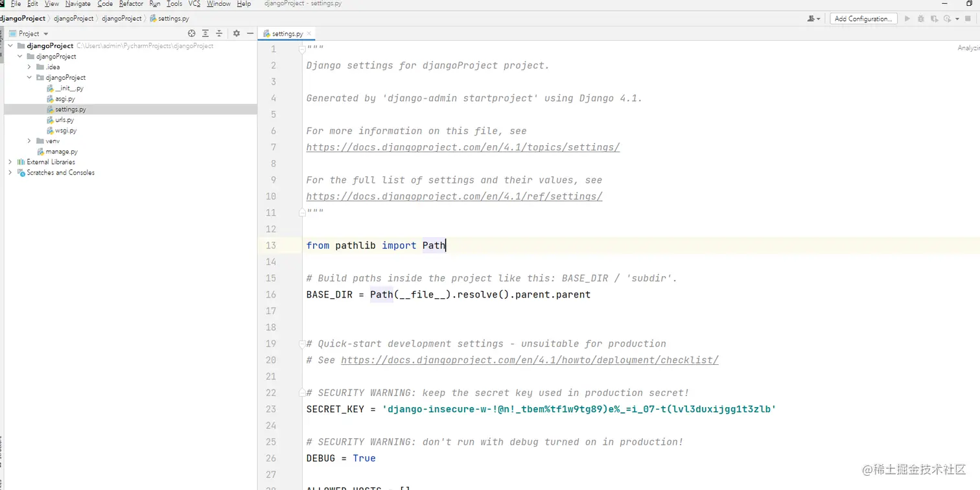Open the Window menu
The height and width of the screenshot is (490, 980).
click(x=218, y=4)
